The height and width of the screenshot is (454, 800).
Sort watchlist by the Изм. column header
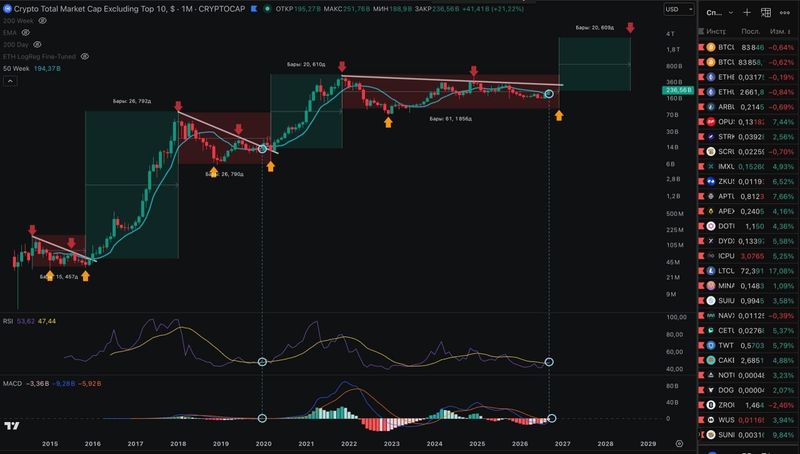(x=780, y=32)
